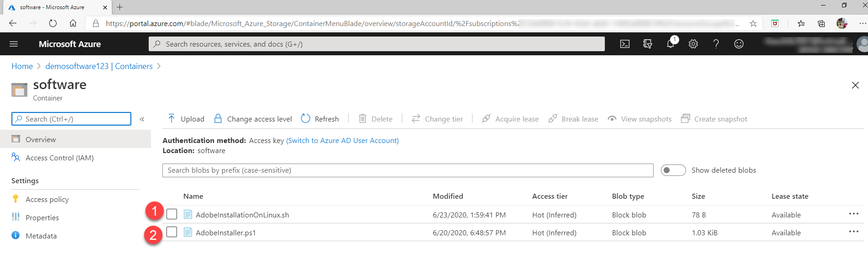Image resolution: width=868 pixels, height=270 pixels.
Task: Open the notifications bell
Action: pyautogui.click(x=670, y=44)
